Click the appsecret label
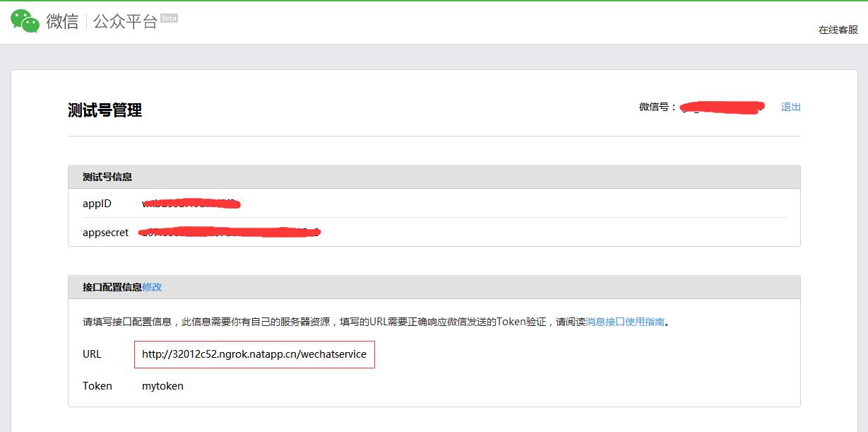The width and height of the screenshot is (868, 432). click(106, 233)
